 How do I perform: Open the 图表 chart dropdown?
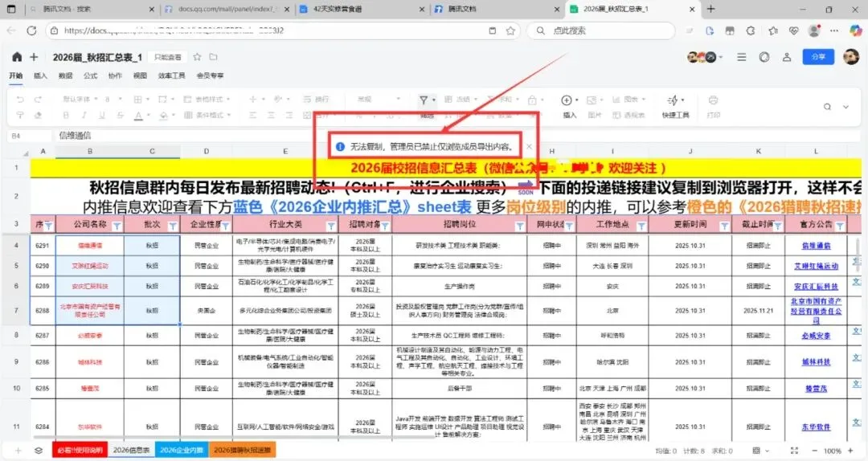point(628,100)
